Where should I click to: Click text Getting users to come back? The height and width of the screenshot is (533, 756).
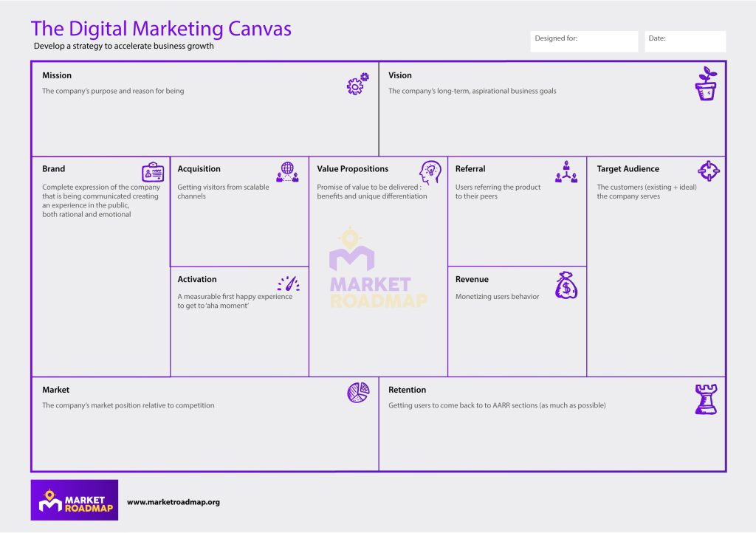497,405
